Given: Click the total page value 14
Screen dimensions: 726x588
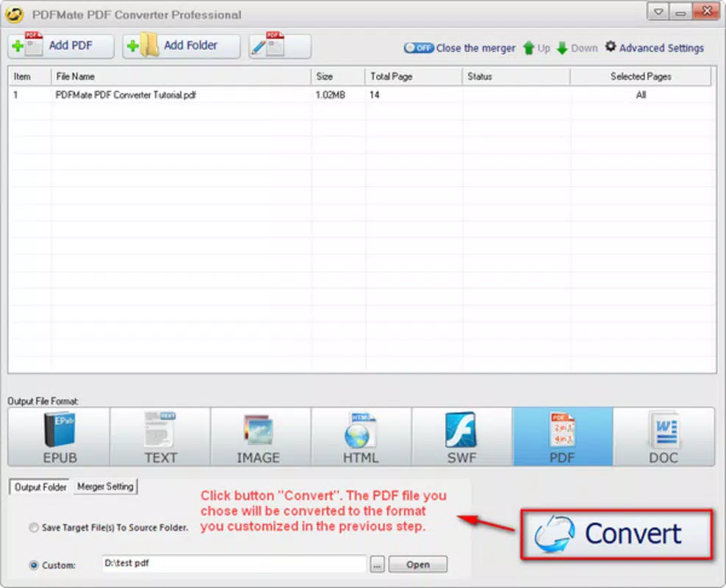Looking at the screenshot, I should [x=374, y=95].
